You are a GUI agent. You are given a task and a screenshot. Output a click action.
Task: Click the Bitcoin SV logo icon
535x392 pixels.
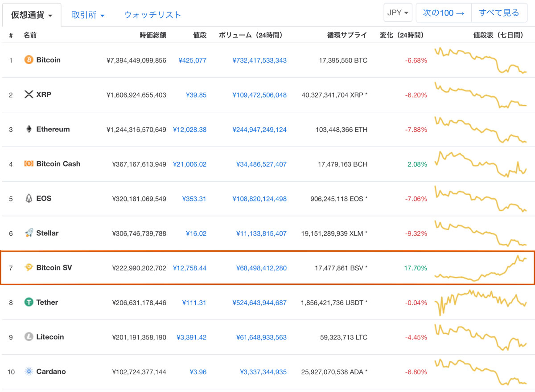pos(29,268)
